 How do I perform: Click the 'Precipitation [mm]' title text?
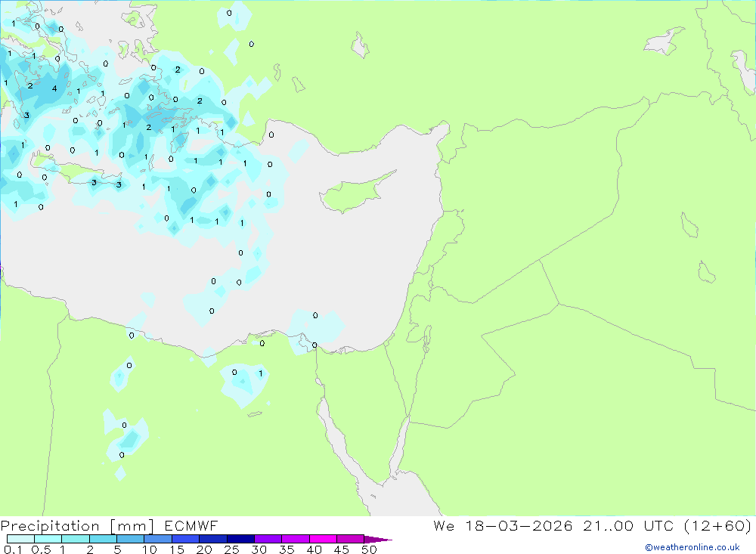pos(77,526)
